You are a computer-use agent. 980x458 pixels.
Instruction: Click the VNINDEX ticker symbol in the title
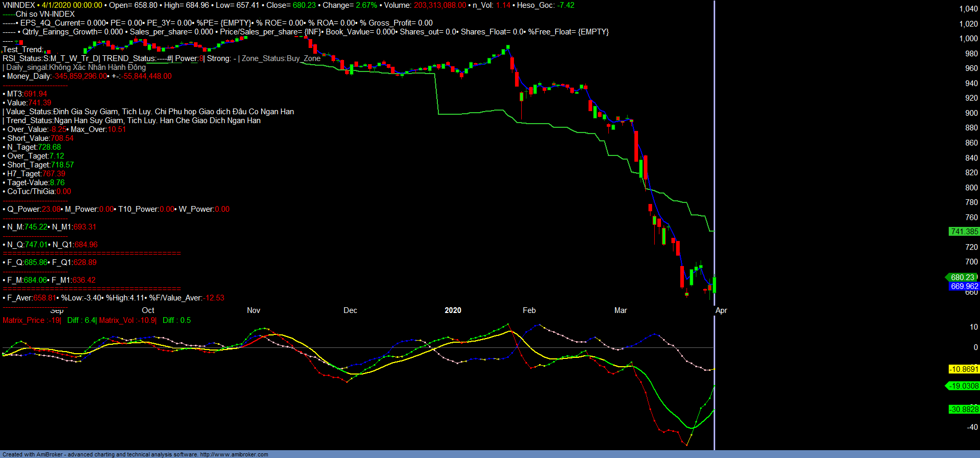[19, 5]
